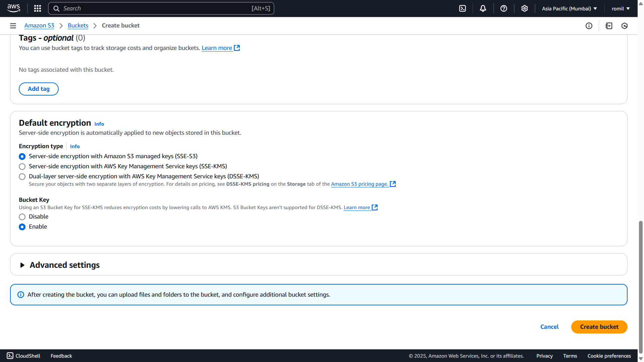Open the services grid menu
644x362 pixels.
pyautogui.click(x=38, y=8)
